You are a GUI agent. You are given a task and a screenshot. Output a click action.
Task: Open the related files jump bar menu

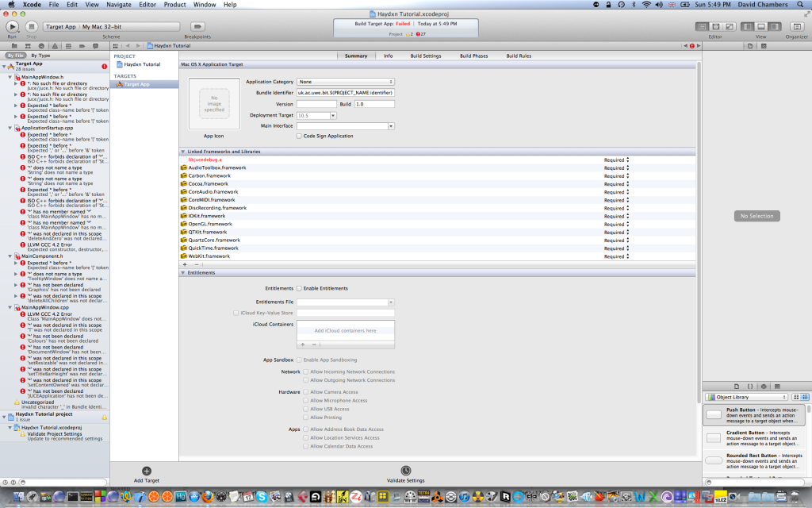click(x=116, y=46)
